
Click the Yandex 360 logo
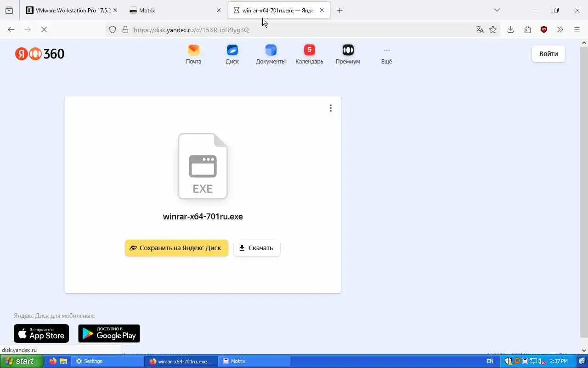[40, 54]
